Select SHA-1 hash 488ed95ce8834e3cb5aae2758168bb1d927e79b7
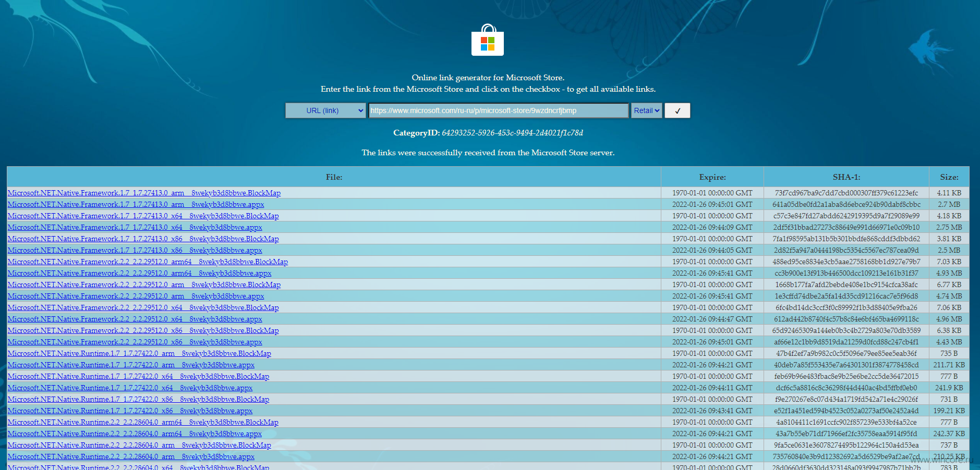This screenshot has height=470, width=980. tap(846, 262)
